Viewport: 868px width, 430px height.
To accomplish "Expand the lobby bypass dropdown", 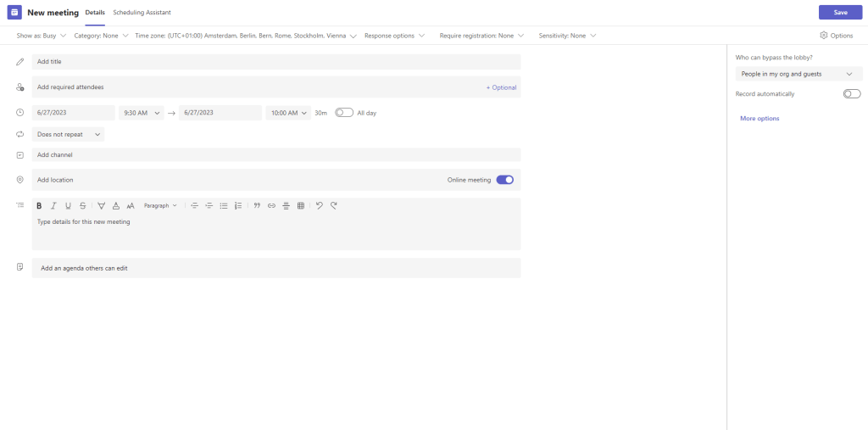I will coord(797,74).
